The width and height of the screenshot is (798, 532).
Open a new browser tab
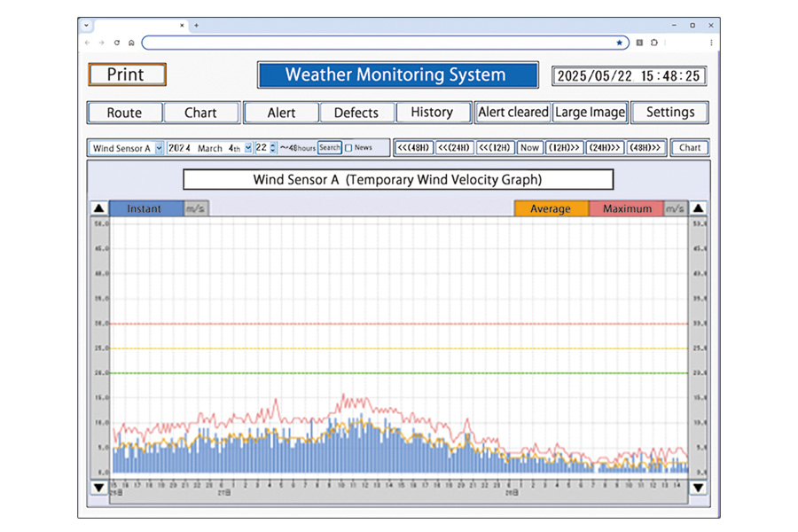(197, 25)
